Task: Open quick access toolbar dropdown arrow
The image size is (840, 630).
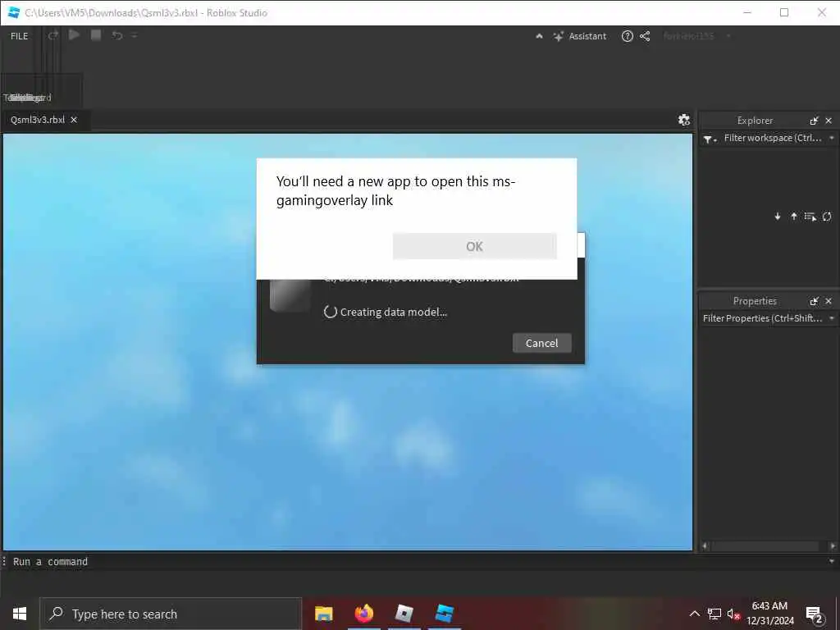Action: point(134,36)
